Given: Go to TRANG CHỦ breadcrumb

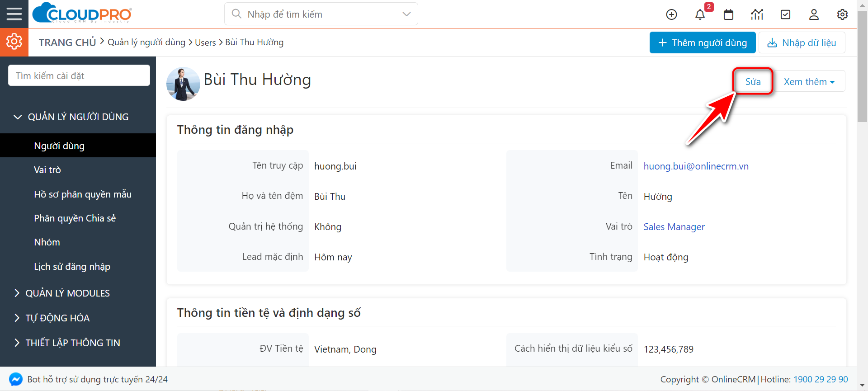Looking at the screenshot, I should [67, 42].
